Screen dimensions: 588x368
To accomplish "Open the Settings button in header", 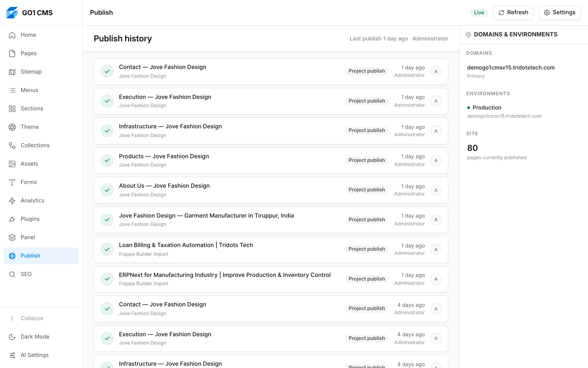I will [x=560, y=13].
